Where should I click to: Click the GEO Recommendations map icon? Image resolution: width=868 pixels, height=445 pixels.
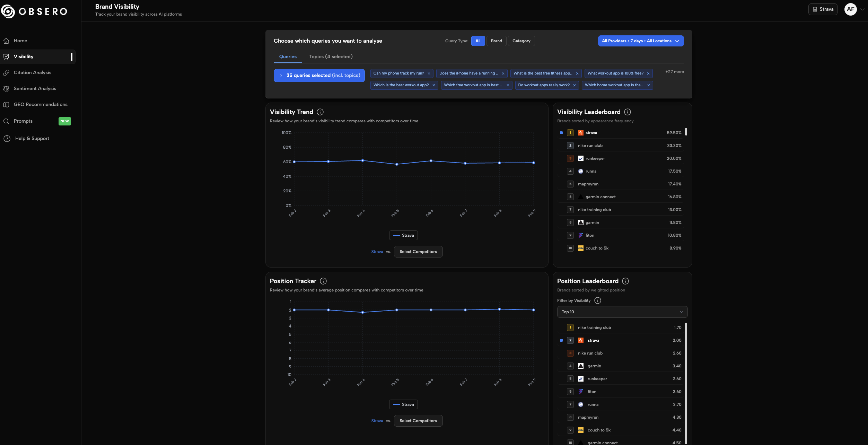pos(6,105)
